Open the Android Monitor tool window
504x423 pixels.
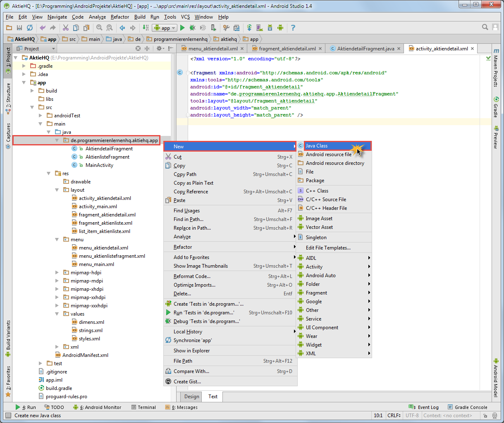point(97,407)
